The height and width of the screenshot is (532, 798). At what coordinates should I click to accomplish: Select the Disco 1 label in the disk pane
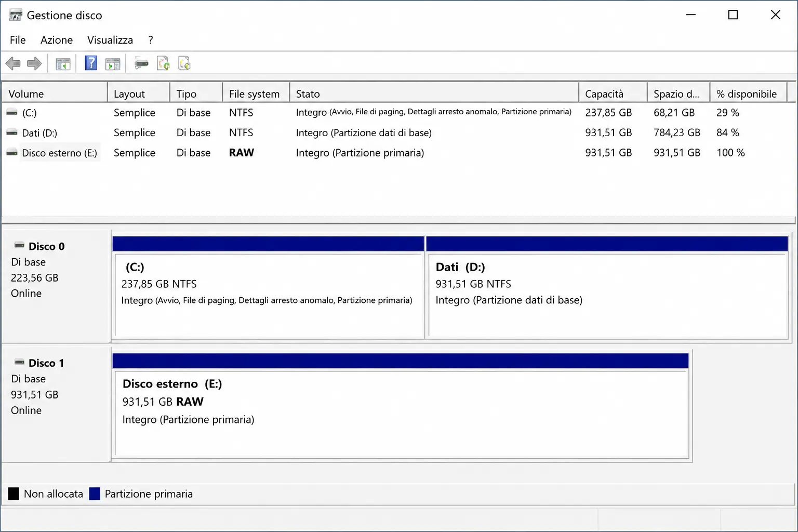point(46,363)
